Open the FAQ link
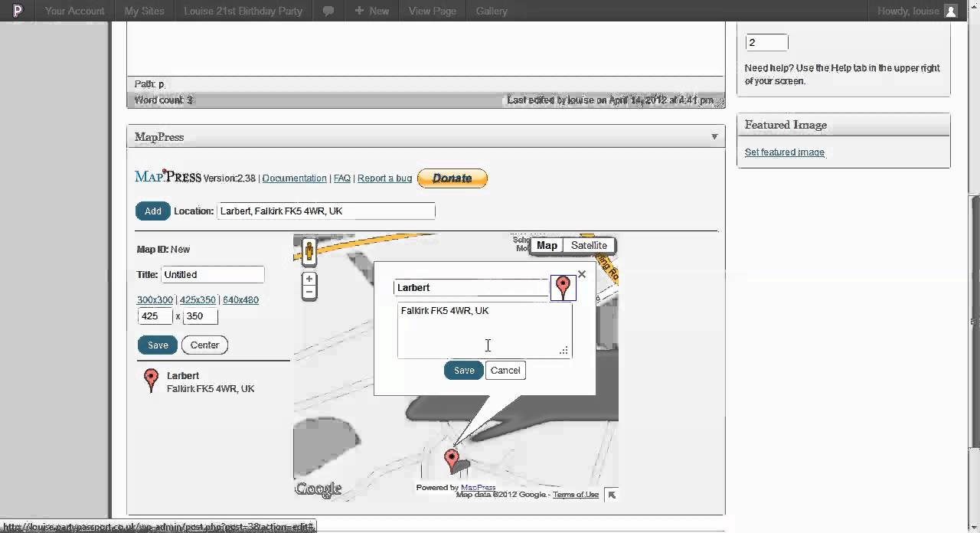 342,178
